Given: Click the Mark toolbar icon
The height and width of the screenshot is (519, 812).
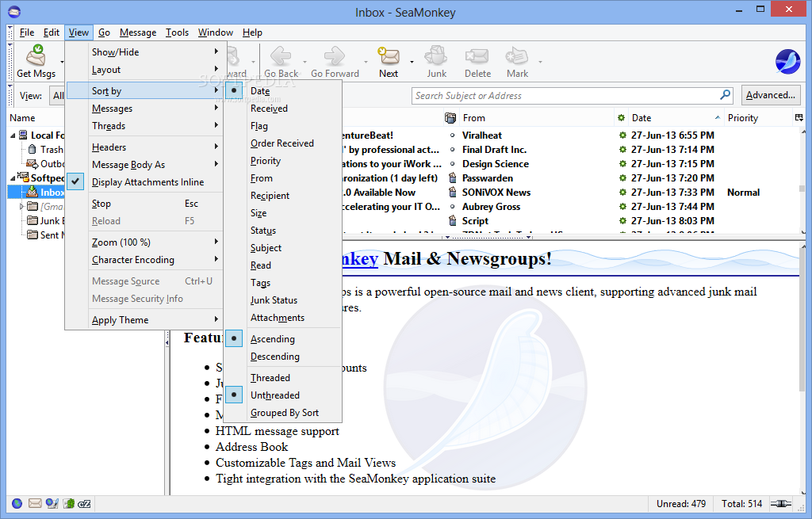Looking at the screenshot, I should (517, 55).
